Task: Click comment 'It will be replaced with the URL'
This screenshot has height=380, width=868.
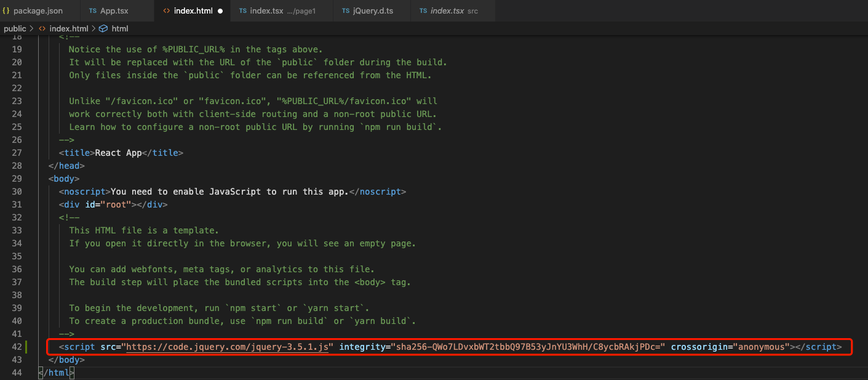Action: click(258, 62)
